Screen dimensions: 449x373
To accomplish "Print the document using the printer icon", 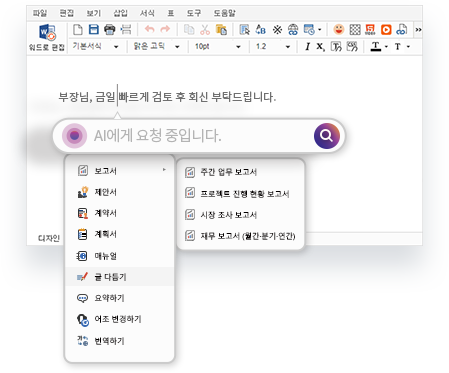I will click(x=109, y=30).
